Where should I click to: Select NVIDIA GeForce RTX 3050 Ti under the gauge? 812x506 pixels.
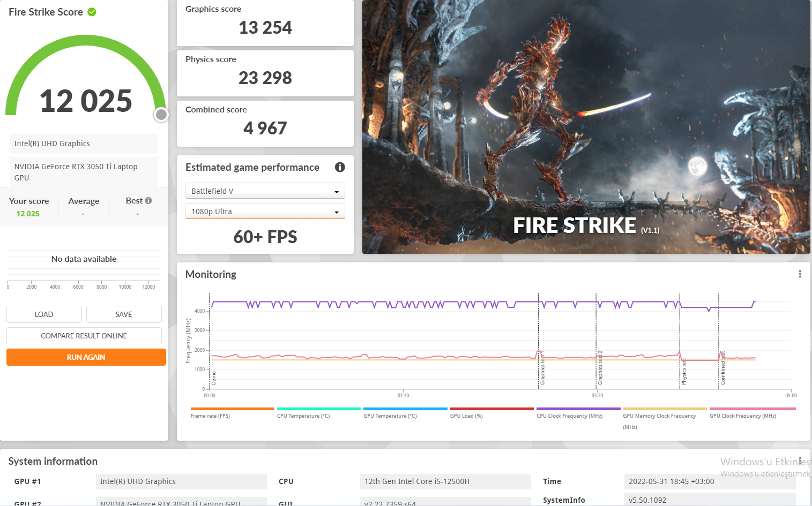84,172
